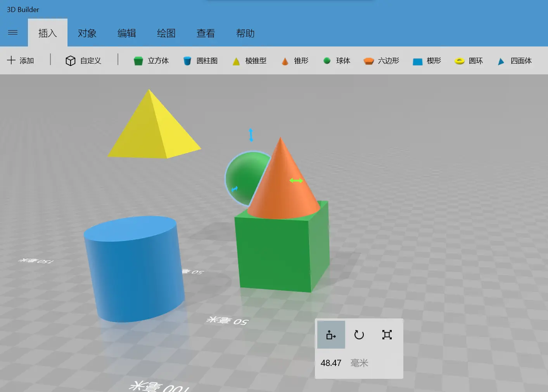Image resolution: width=548 pixels, height=392 pixels.
Task: Click the green horizontal move arrow handle
Action: coord(296,181)
